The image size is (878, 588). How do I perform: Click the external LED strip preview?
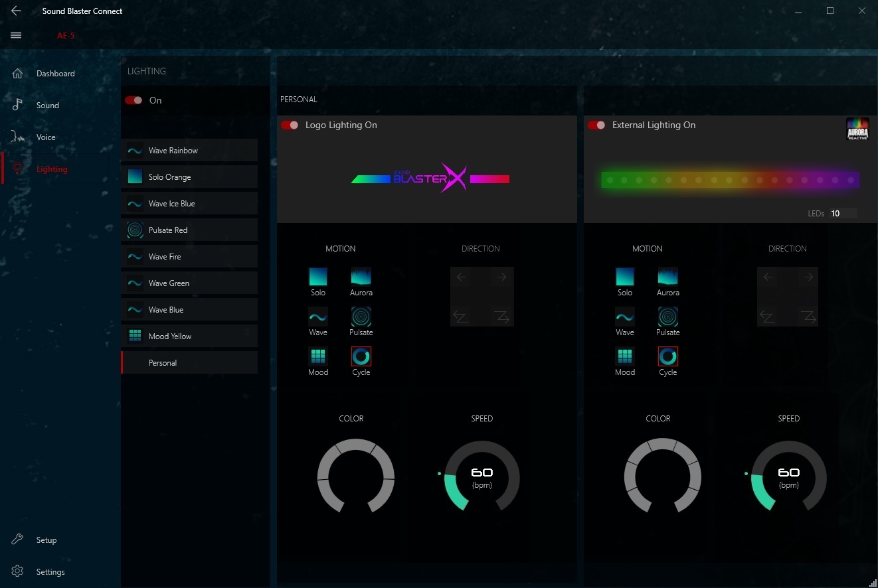pyautogui.click(x=731, y=180)
